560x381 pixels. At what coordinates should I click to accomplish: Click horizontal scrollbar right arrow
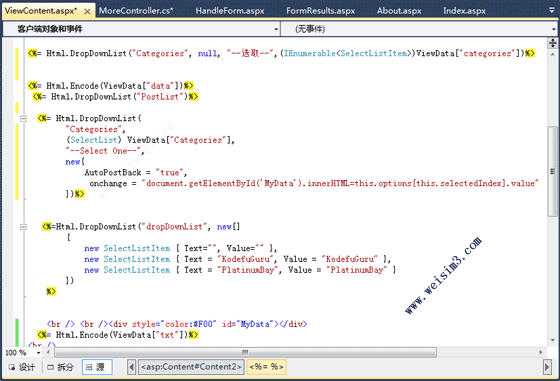540,352
